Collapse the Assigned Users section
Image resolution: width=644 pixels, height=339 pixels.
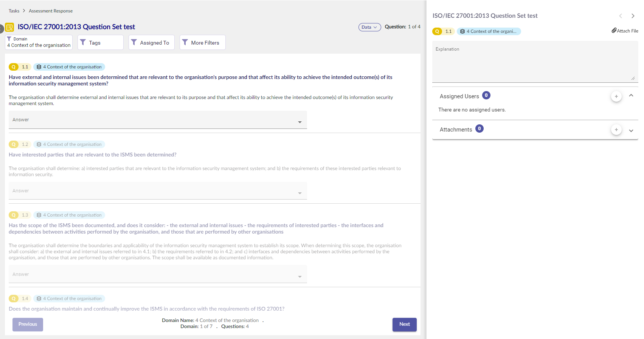click(631, 96)
